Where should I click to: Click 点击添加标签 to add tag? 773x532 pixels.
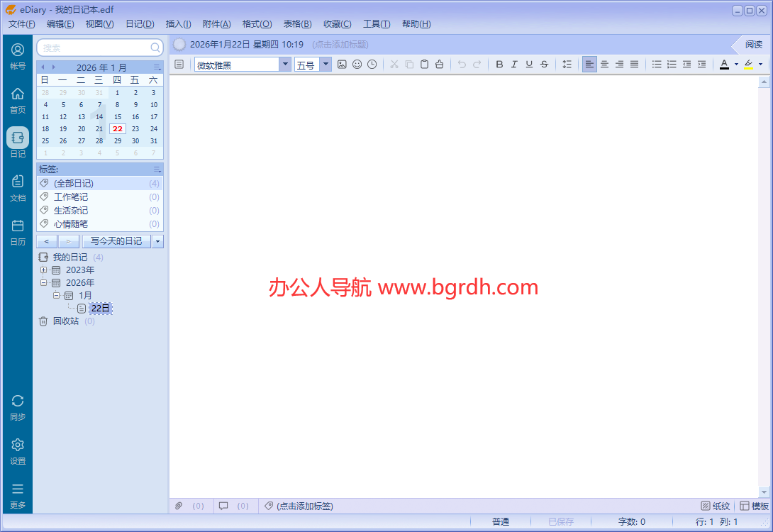(305, 506)
